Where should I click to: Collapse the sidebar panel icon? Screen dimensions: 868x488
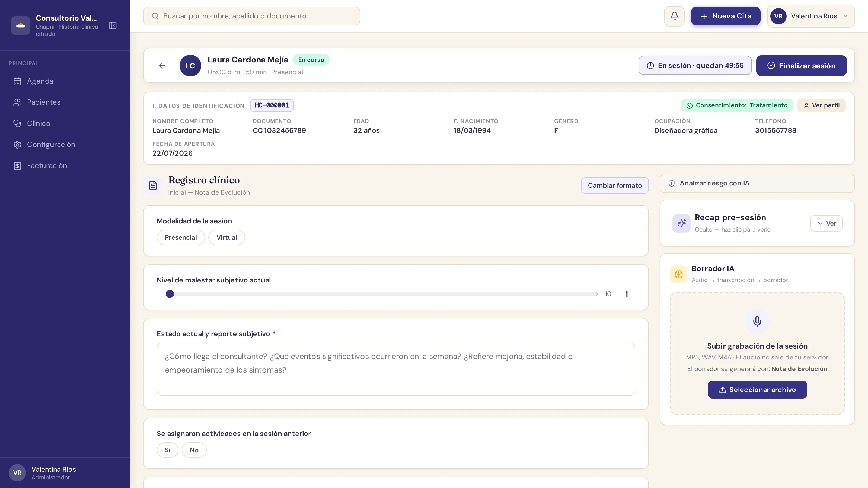pyautogui.click(x=113, y=25)
